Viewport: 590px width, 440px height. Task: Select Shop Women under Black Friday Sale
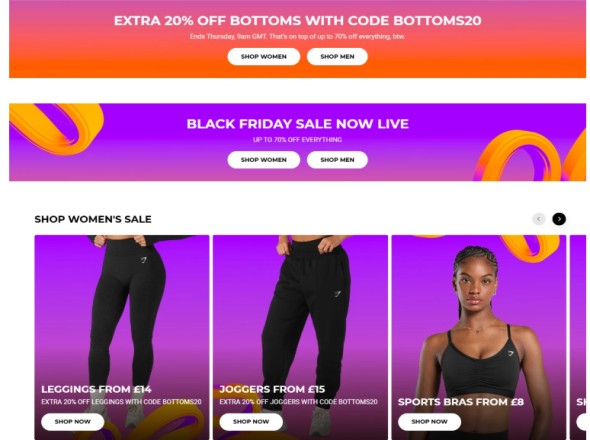tap(263, 160)
